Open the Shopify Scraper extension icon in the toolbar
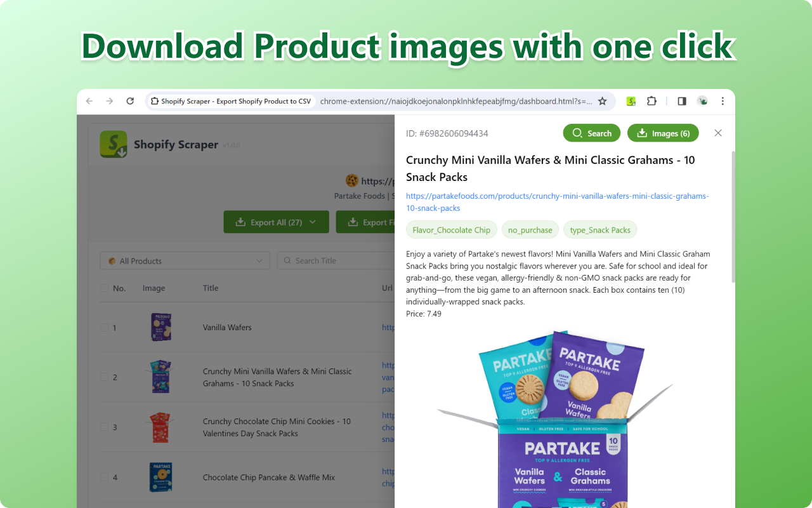Screen dimensions: 812x508 pos(631,101)
